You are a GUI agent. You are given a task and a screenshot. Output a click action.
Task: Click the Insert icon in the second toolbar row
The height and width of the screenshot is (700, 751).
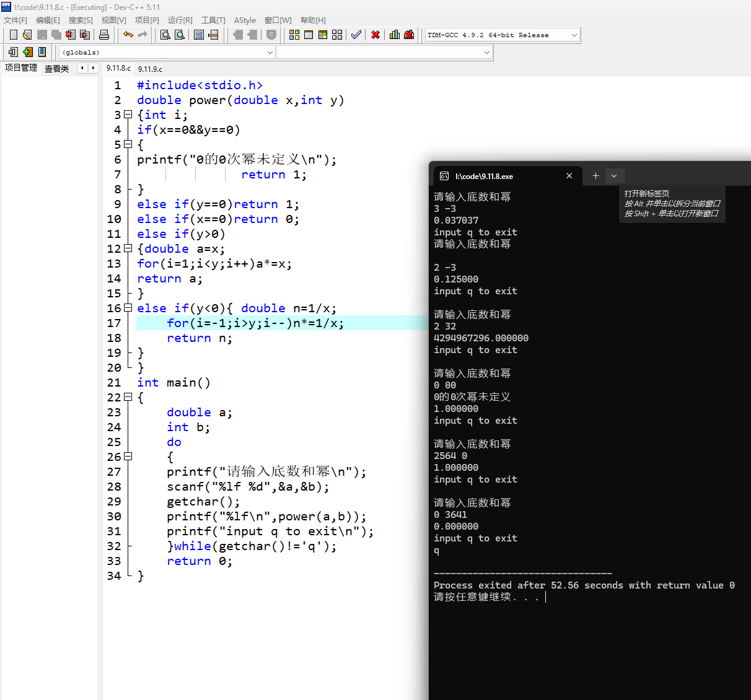(x=13, y=52)
